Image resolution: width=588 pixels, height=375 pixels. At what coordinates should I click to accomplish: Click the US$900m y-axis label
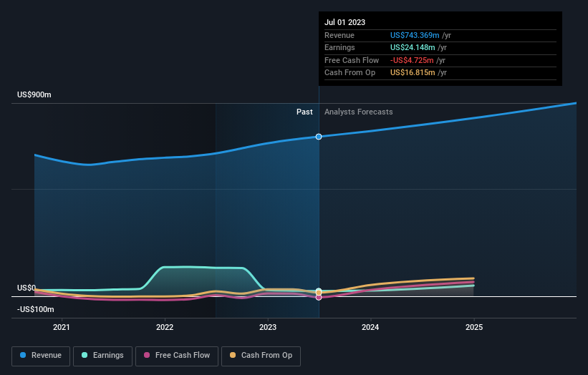tap(34, 94)
